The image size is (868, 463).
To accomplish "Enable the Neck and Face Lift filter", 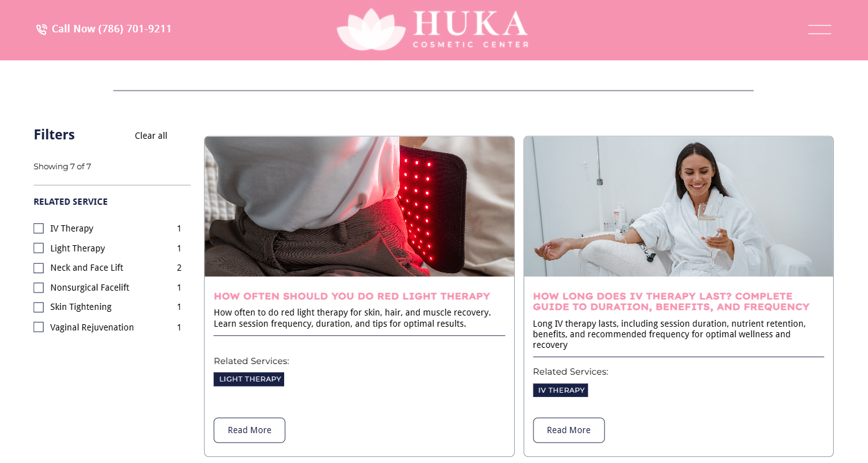I will (x=39, y=268).
